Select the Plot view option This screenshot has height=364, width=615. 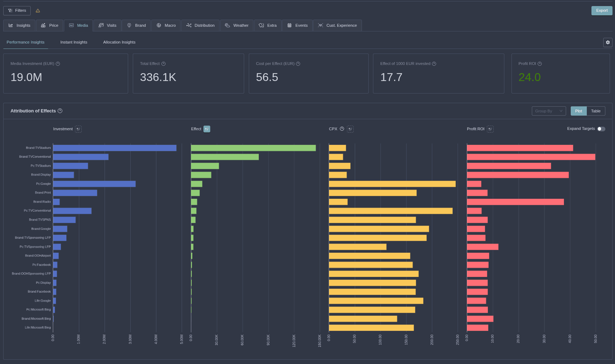[x=578, y=111]
